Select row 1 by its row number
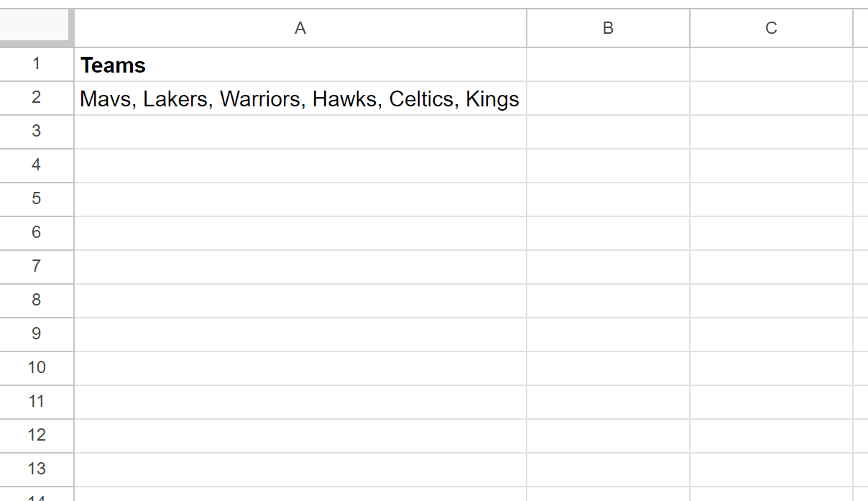Viewport: 868px width, 501px height. click(x=37, y=65)
